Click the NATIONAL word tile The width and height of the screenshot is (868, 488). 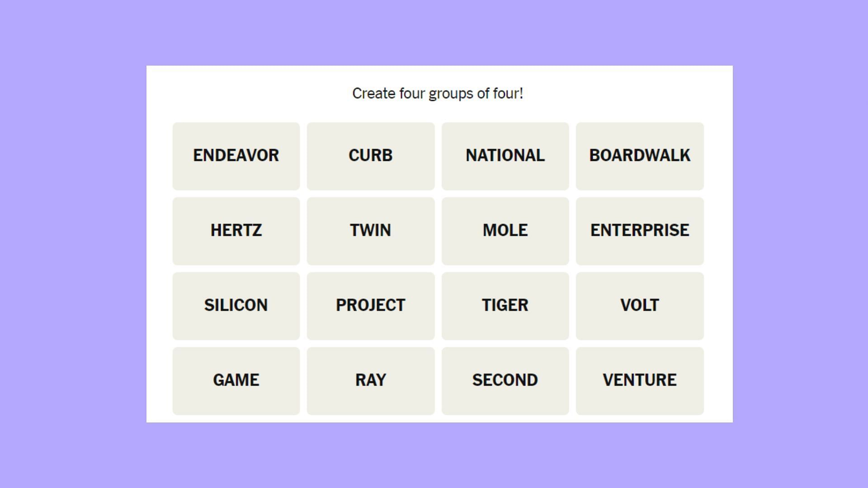click(505, 155)
